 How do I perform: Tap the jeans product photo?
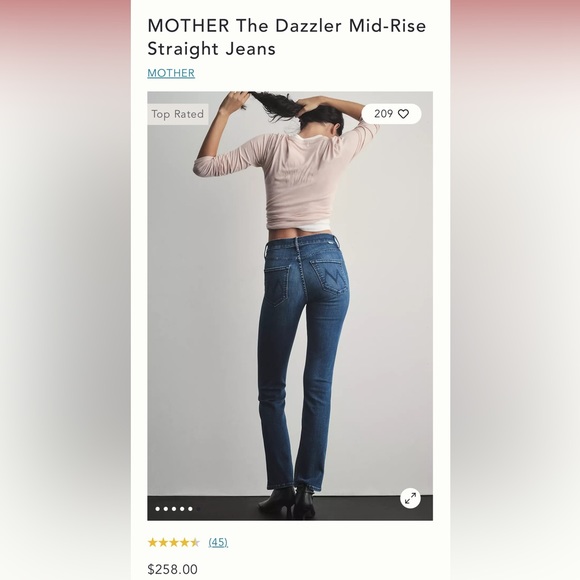pyautogui.click(x=290, y=306)
